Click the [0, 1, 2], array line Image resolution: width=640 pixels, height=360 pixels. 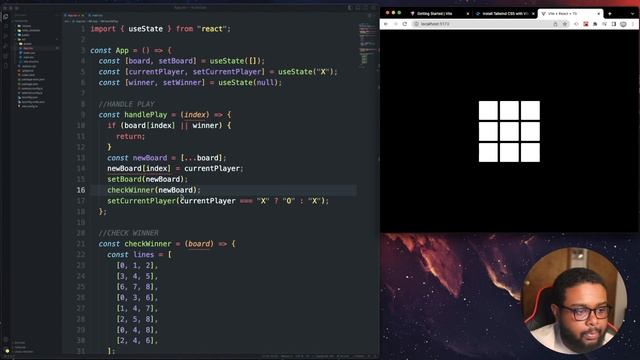[137, 265]
